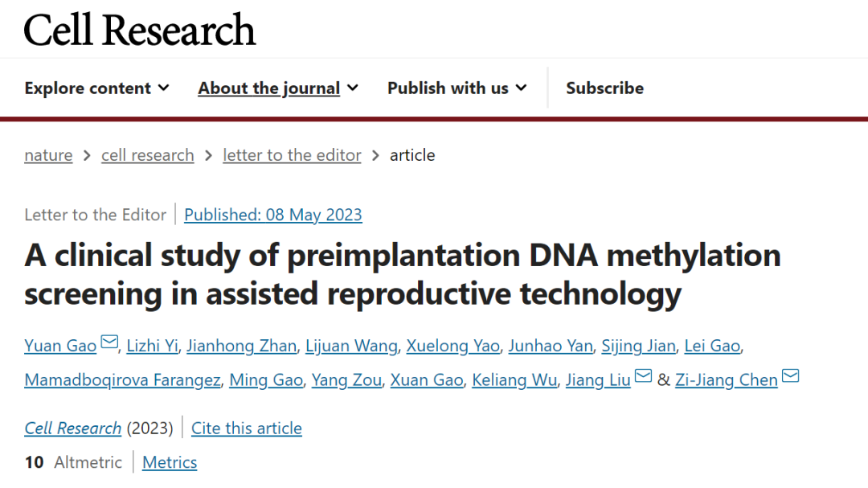Open the About the journal menu

(x=278, y=88)
